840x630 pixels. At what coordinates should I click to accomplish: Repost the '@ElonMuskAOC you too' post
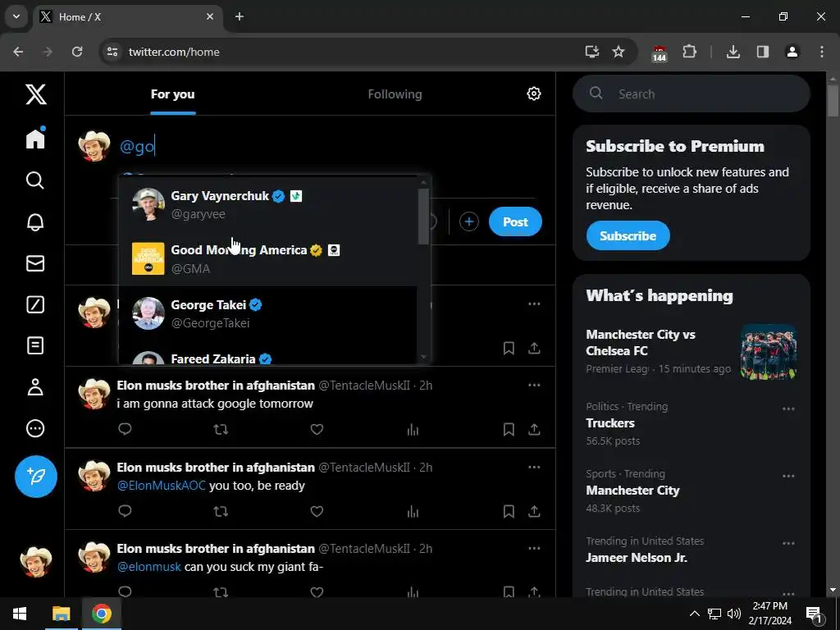click(221, 511)
